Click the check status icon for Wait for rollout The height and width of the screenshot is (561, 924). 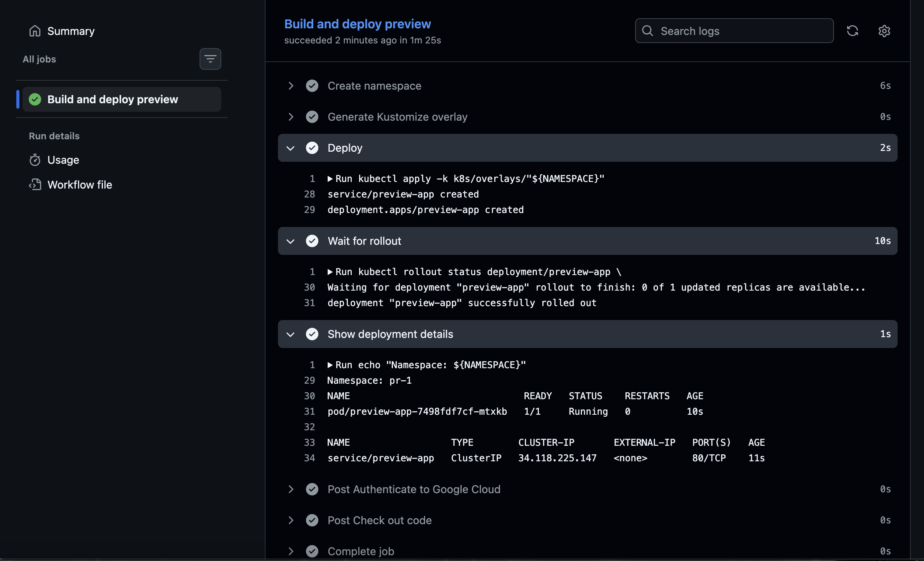[x=312, y=241]
